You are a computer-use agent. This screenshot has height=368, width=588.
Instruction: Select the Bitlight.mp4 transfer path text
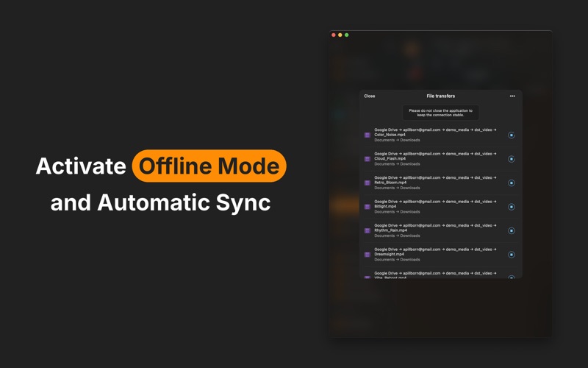pyautogui.click(x=435, y=204)
